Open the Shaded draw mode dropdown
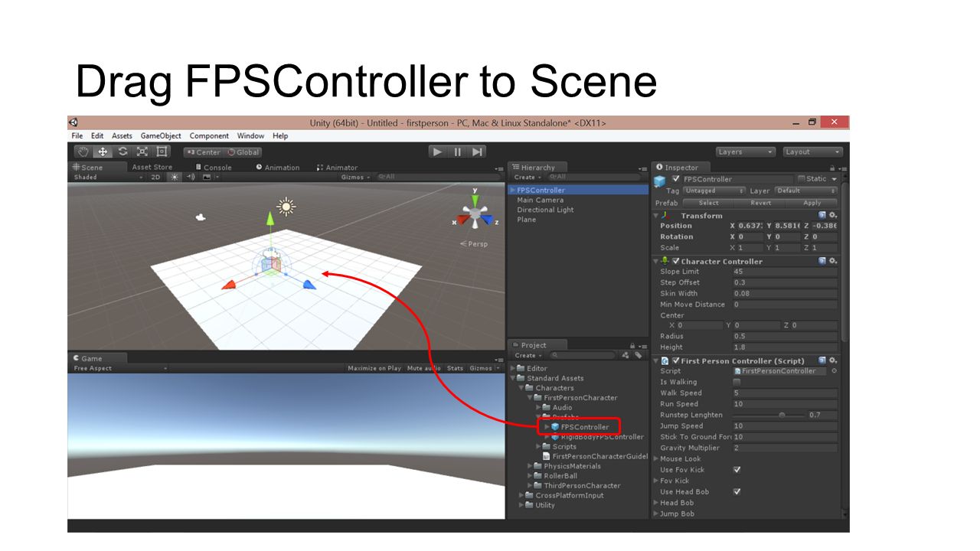The image size is (980, 551). (108, 177)
